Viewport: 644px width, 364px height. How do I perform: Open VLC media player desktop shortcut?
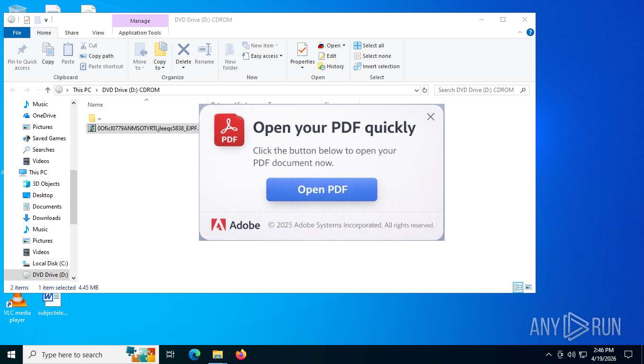17,307
